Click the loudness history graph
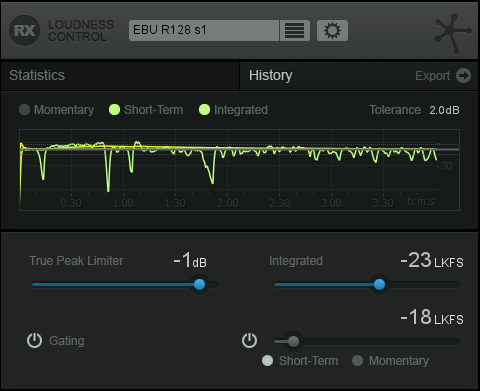 [239, 170]
